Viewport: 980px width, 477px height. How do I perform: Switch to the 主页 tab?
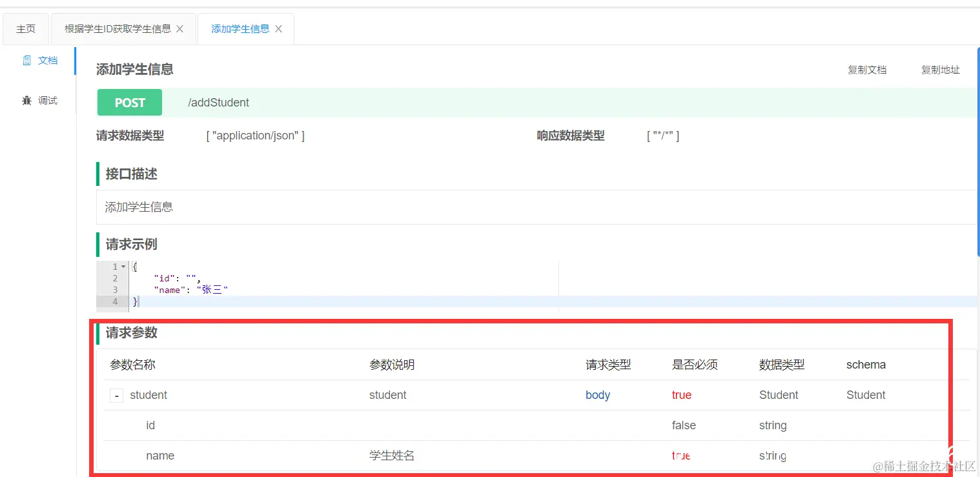point(26,29)
